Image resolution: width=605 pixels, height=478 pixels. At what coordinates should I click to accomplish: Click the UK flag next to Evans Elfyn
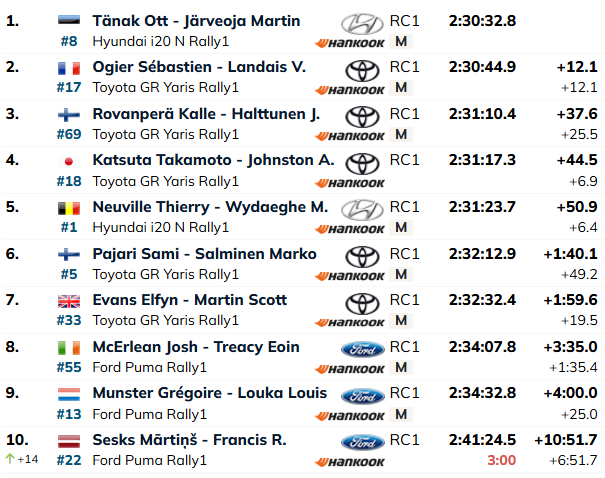pos(69,301)
